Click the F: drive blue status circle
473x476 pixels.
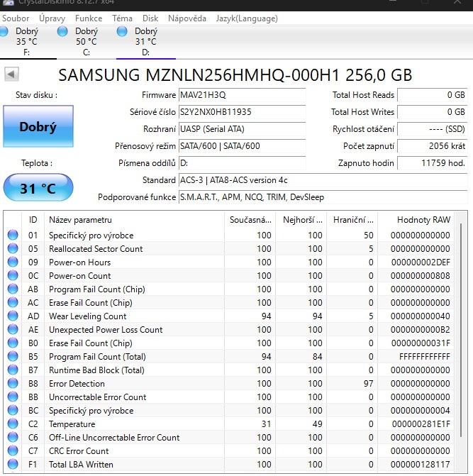pyautogui.click(x=4, y=31)
